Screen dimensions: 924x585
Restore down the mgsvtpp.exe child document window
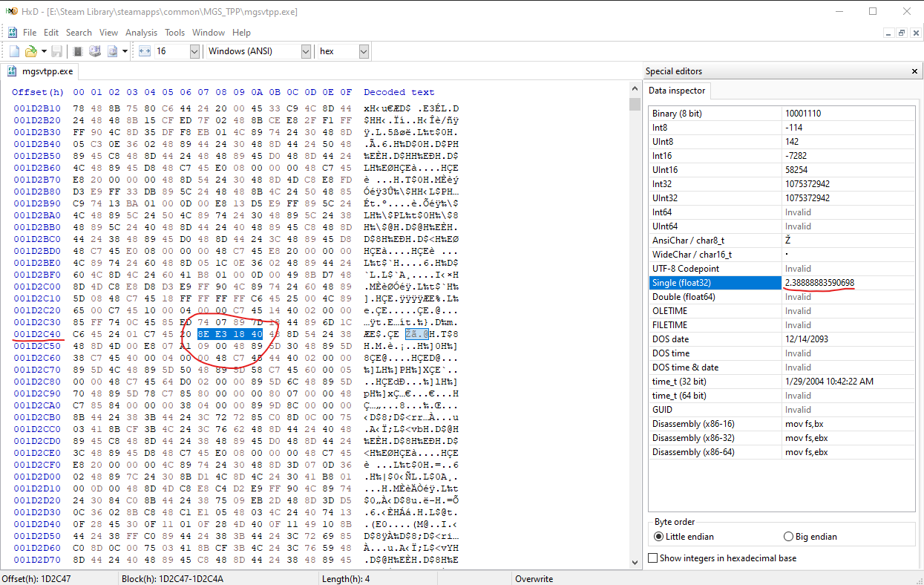(902, 33)
